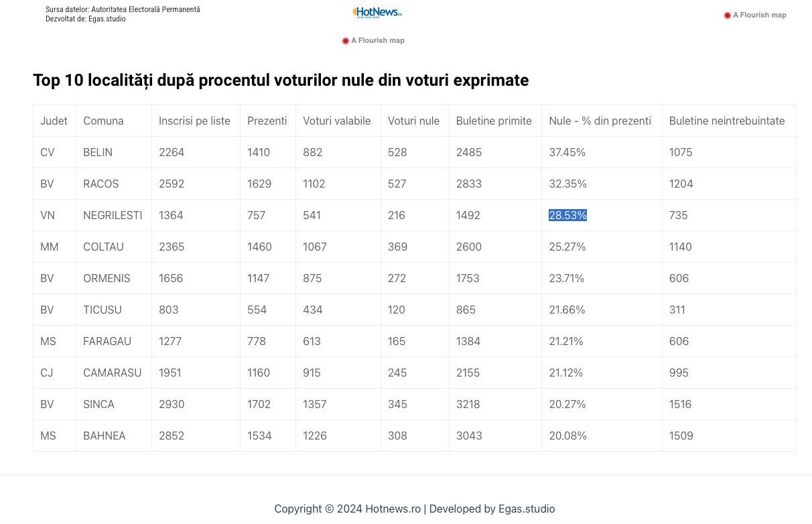Click the Voturi valabile header
Image resolution: width=812 pixels, height=524 pixels.
(x=336, y=121)
